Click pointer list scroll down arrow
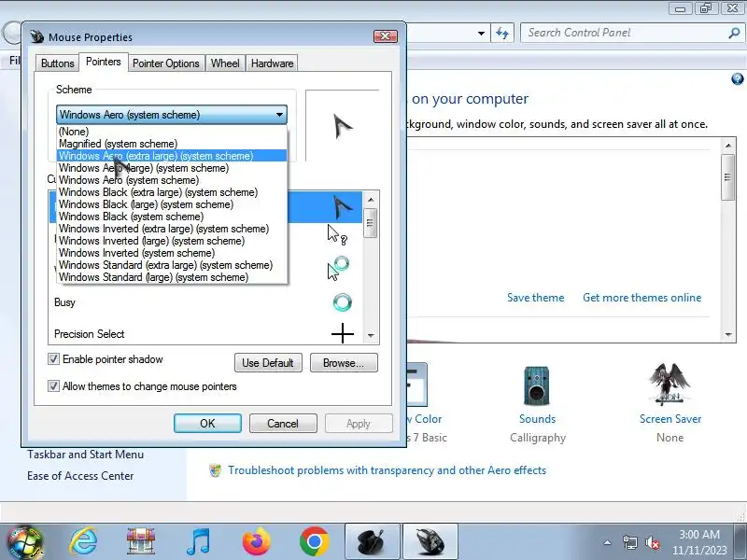The width and height of the screenshot is (747, 560). [x=371, y=336]
